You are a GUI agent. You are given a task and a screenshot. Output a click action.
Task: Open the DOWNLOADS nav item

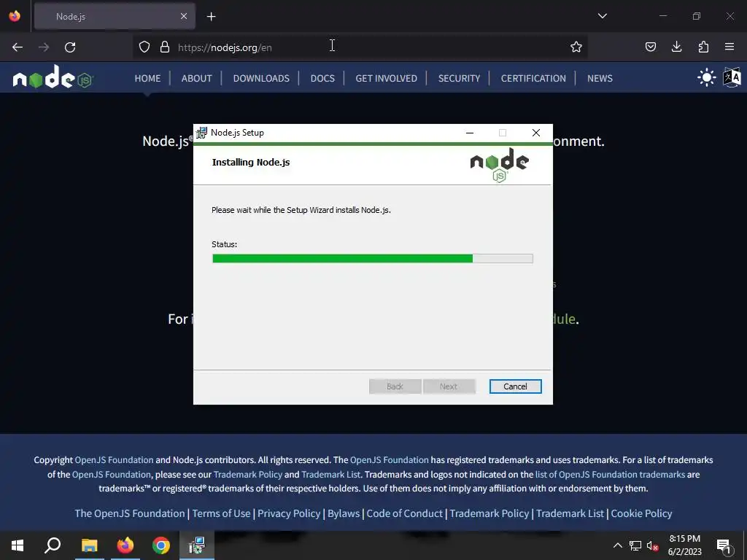tap(261, 78)
